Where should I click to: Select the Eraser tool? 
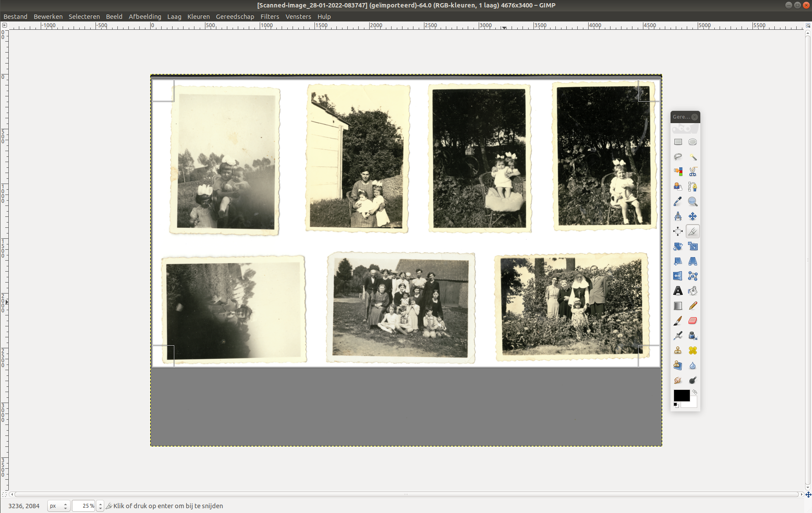(693, 321)
